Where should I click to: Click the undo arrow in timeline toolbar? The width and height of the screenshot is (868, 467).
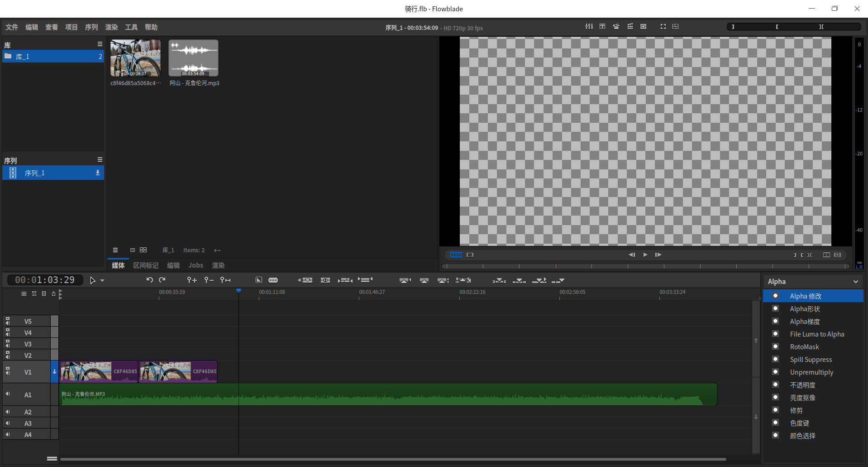149,280
